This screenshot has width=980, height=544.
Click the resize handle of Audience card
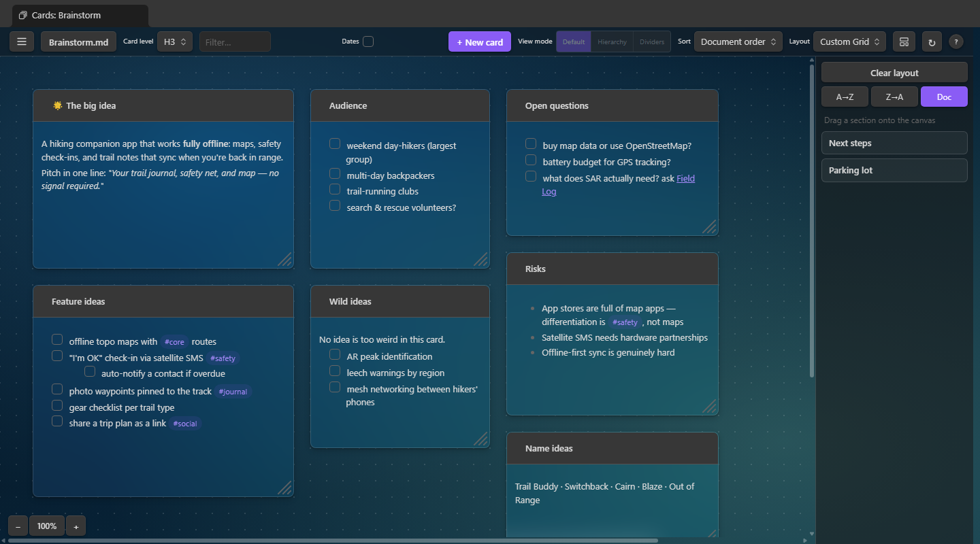481,260
